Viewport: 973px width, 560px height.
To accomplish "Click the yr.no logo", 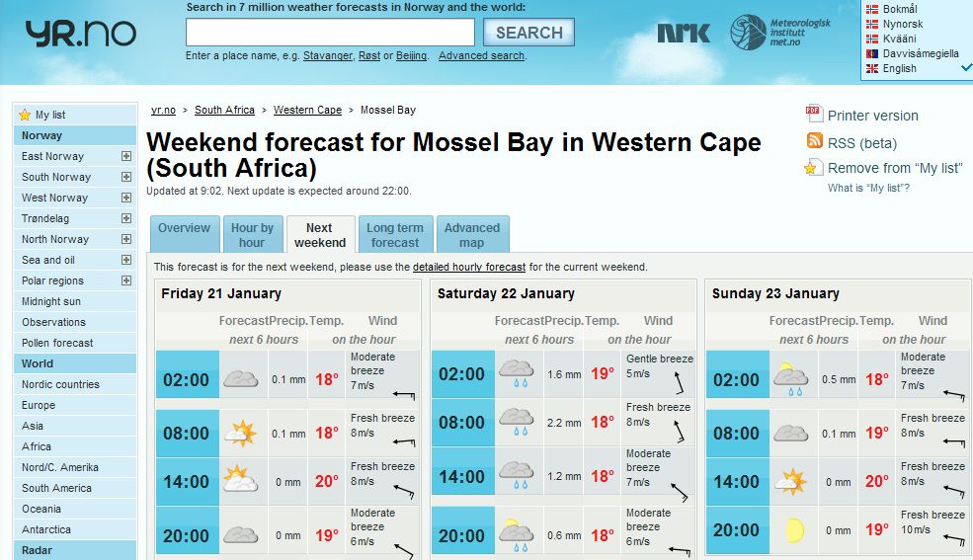I will coord(80,35).
